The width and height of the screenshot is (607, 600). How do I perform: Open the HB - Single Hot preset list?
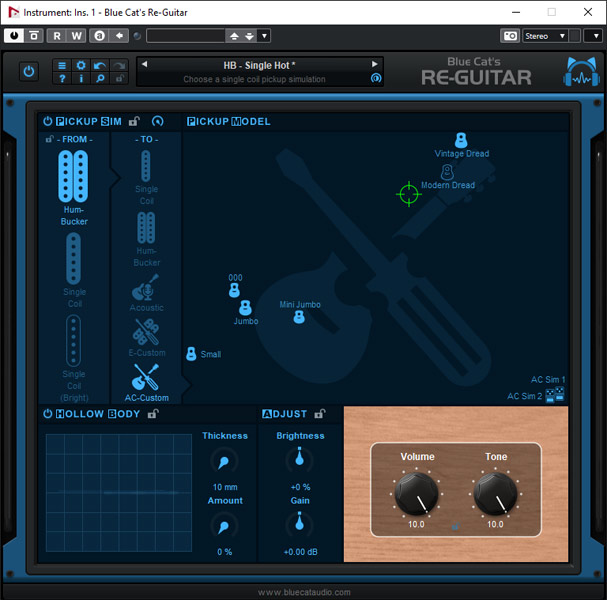(259, 65)
